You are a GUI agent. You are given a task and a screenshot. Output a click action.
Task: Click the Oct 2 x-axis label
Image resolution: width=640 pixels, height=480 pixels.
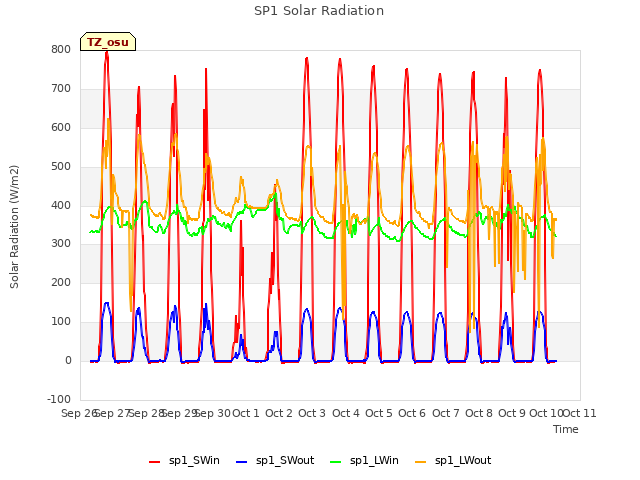point(279,413)
